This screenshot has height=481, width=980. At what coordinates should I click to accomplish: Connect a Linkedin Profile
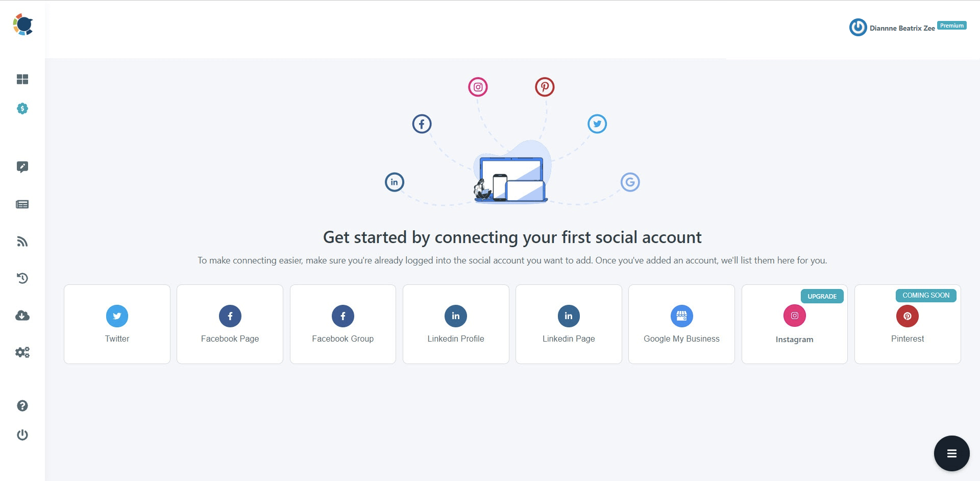click(x=456, y=324)
